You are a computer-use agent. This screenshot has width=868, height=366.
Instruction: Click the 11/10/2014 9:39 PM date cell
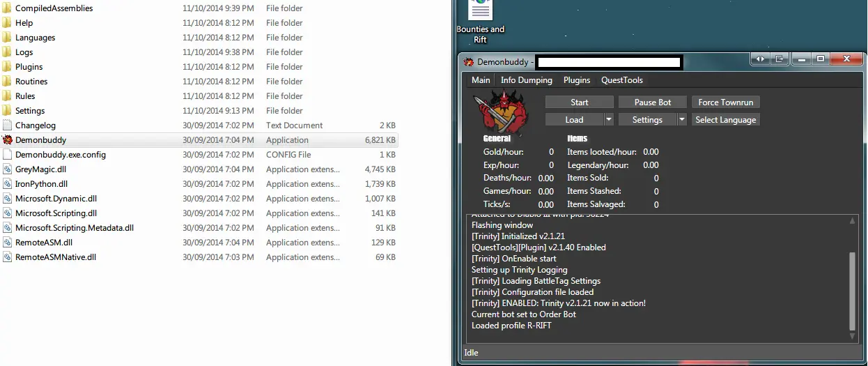tap(218, 8)
